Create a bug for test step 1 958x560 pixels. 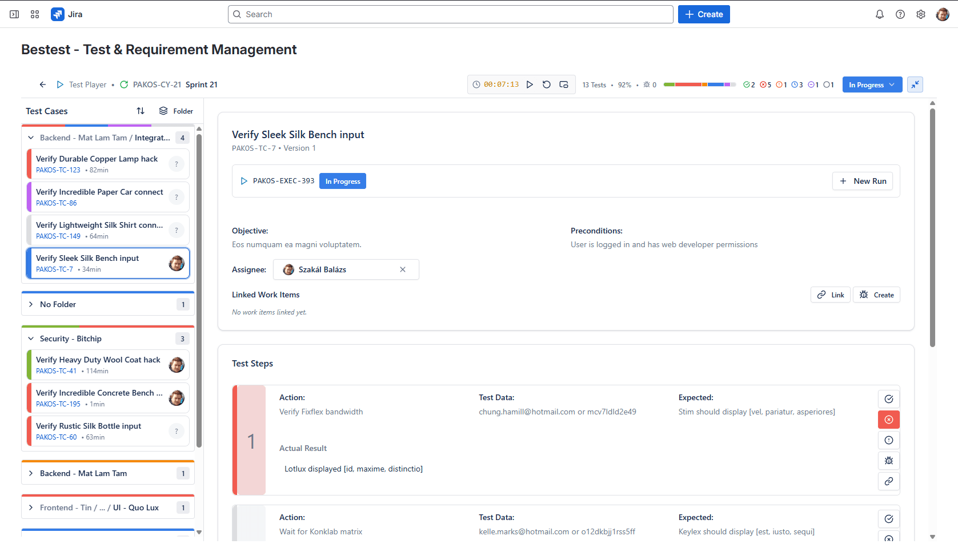[x=888, y=460]
